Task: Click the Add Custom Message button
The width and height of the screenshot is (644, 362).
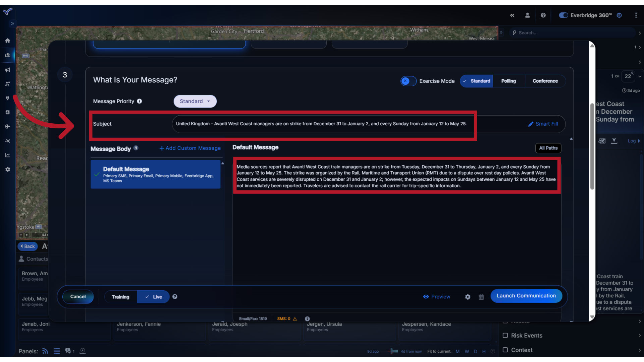Action: click(190, 147)
